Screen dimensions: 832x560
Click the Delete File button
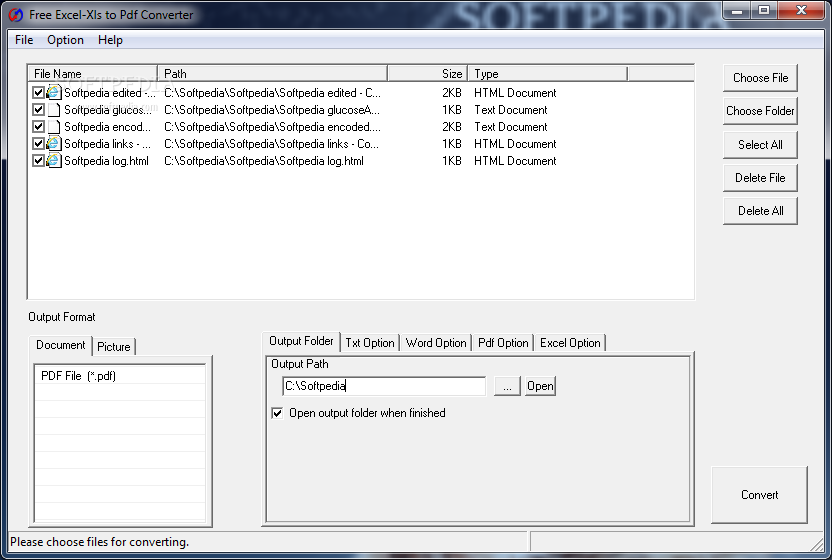[x=760, y=178]
